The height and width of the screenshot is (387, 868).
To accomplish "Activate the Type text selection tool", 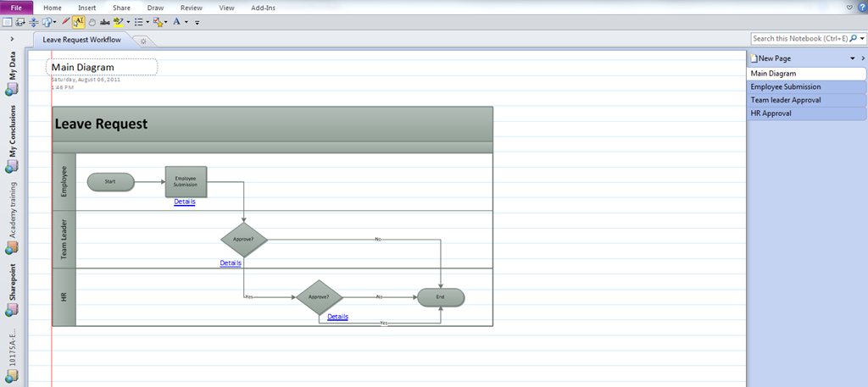I will point(78,22).
